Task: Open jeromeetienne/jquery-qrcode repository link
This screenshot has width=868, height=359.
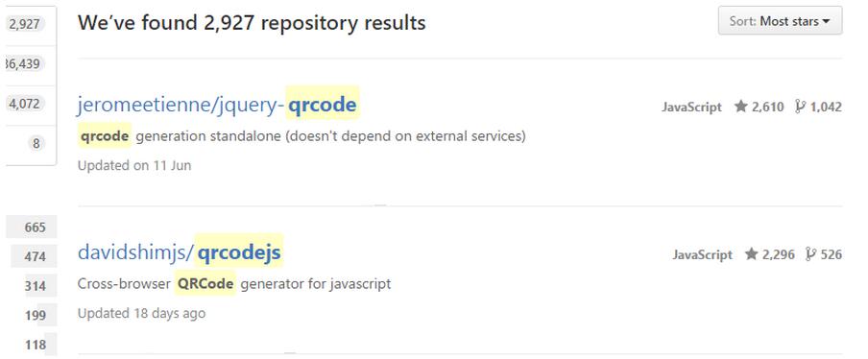Action: point(217,105)
